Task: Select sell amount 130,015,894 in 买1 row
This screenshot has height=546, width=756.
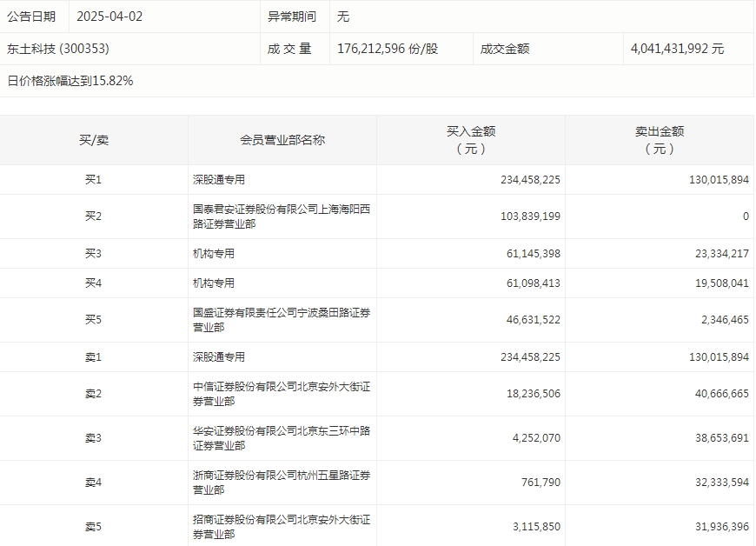Action: 719,180
